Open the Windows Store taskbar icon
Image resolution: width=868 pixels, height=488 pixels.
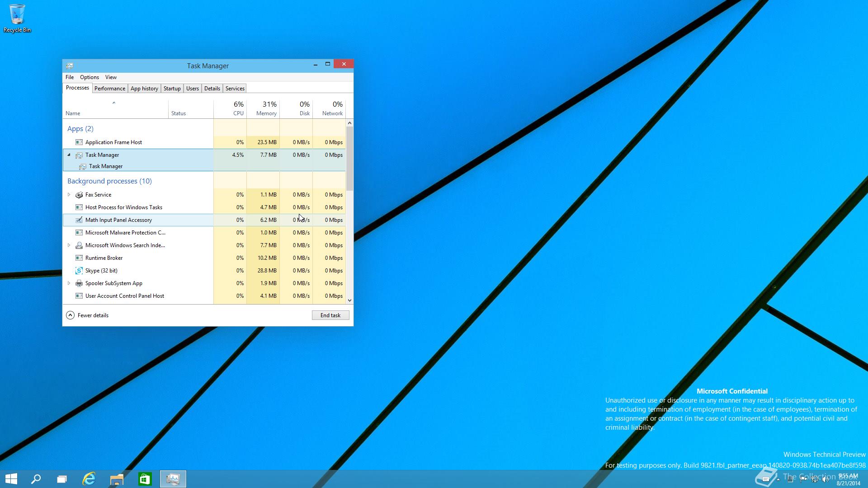[145, 479]
